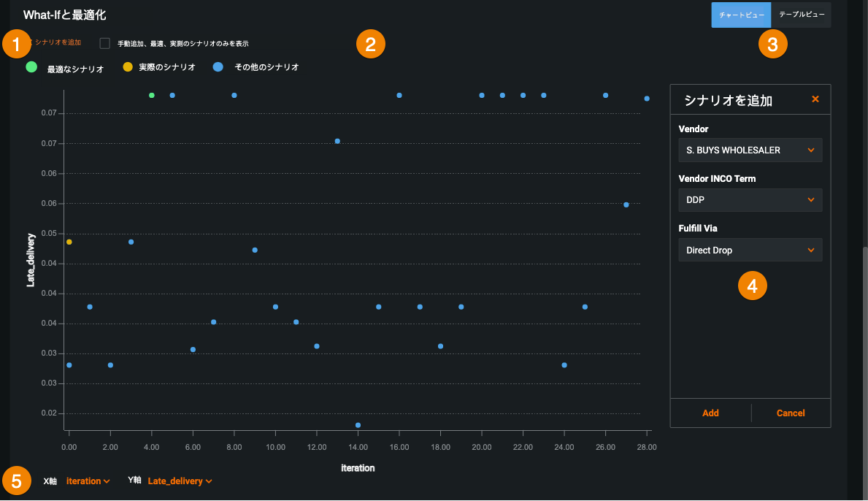This screenshot has width=868, height=501.
Task: Open the Fulfill Via dropdown
Action: pos(750,250)
